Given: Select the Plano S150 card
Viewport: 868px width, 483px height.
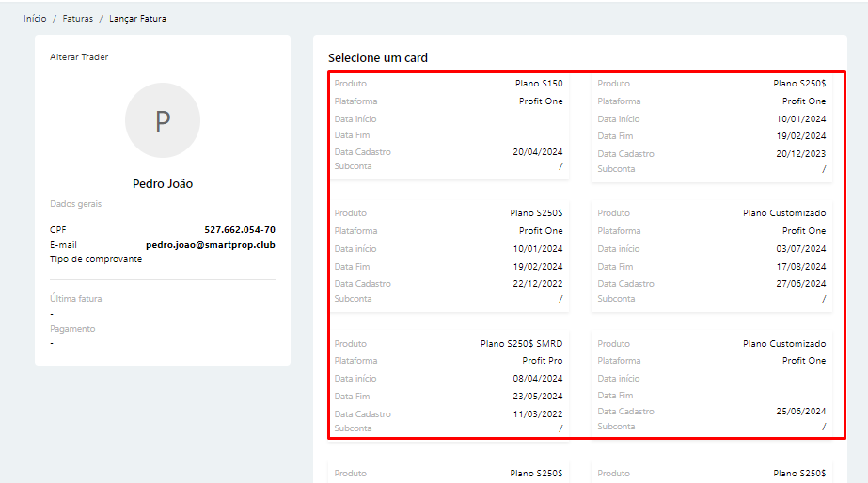Looking at the screenshot, I should point(449,126).
